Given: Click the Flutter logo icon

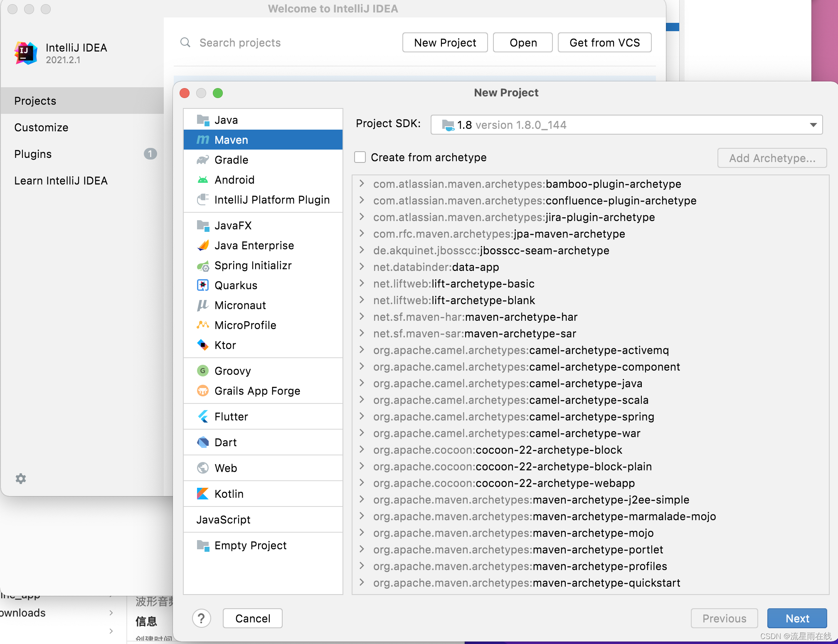Looking at the screenshot, I should tap(203, 417).
